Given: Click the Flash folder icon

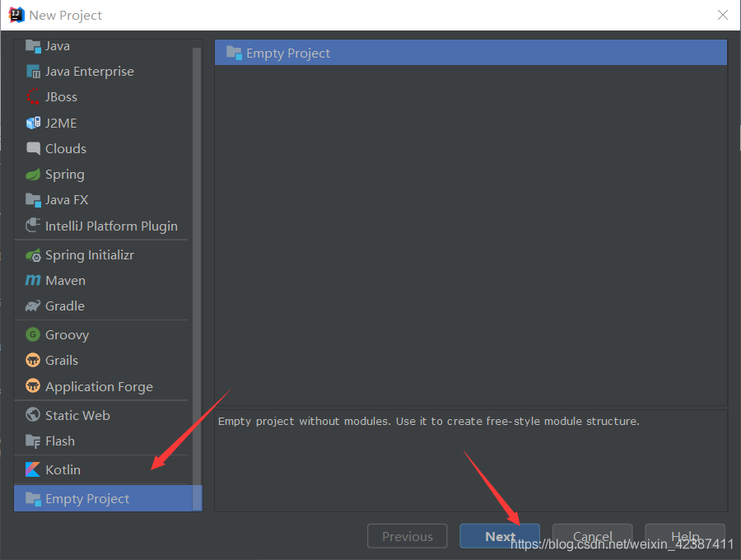Looking at the screenshot, I should click(33, 441).
